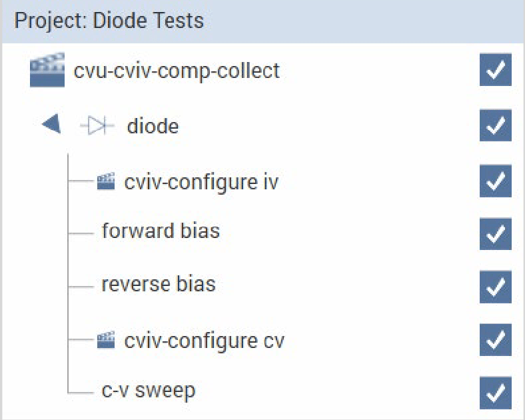Select the forward bias test
Viewport: 525px width, 420px height.
coord(161,231)
